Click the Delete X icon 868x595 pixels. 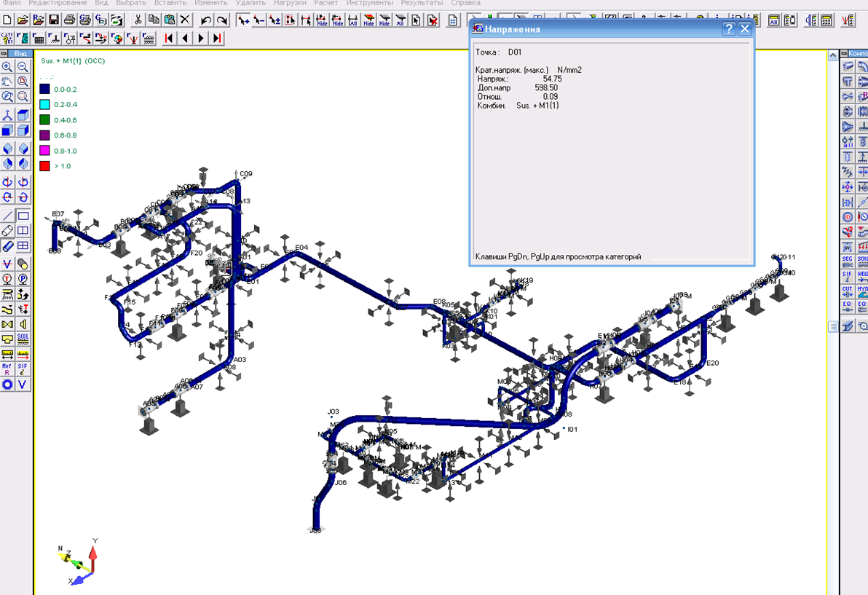coord(185,20)
